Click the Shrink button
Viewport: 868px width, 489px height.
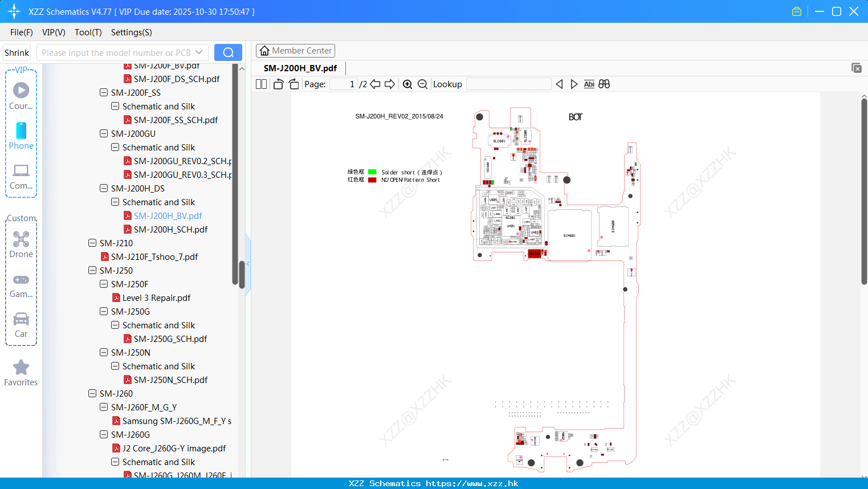pos(17,52)
